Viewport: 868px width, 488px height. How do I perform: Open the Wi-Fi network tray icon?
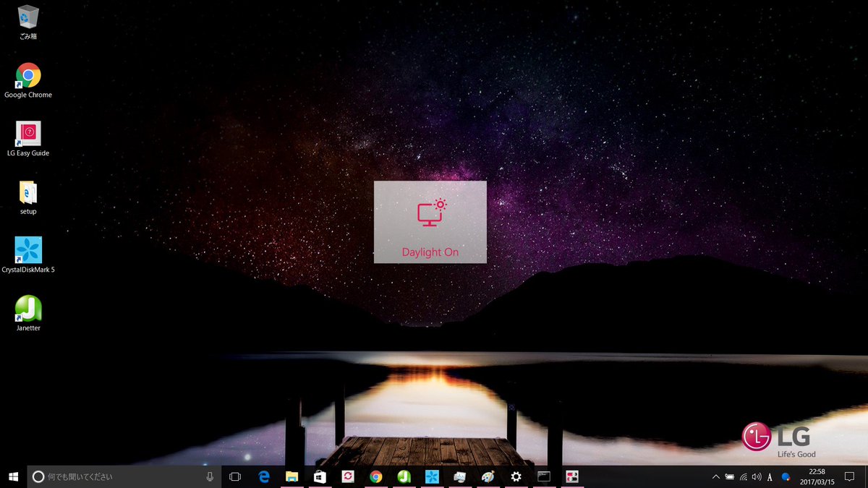click(743, 476)
